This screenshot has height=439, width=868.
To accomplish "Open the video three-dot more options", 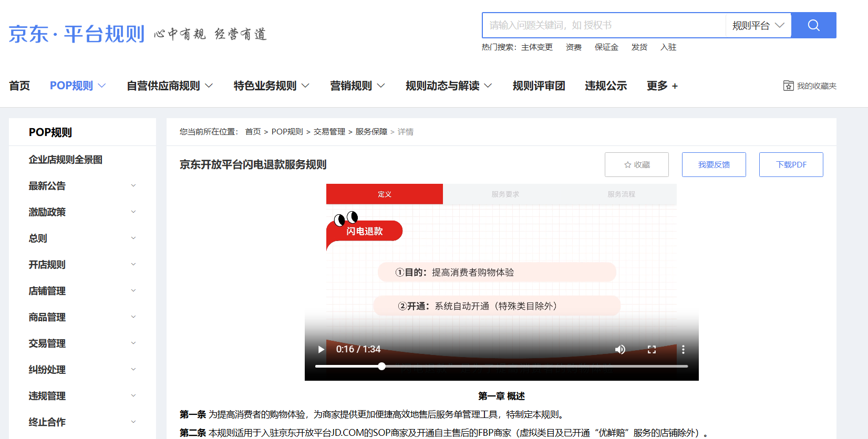I will 683,349.
